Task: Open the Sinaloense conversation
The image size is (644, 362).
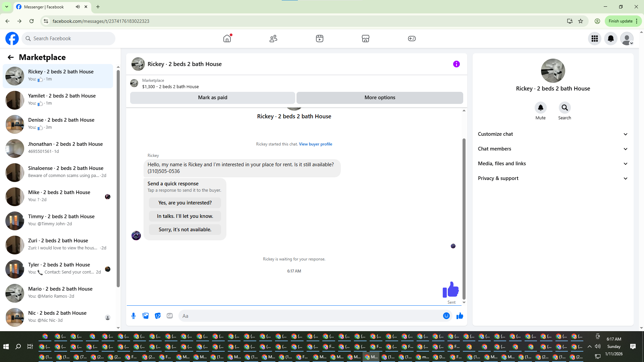Action: (x=58, y=173)
